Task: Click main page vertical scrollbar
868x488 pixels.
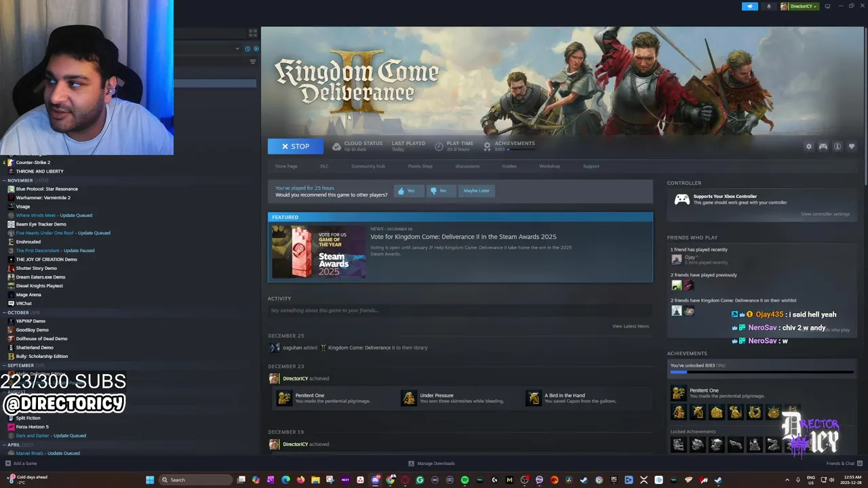Action: (x=865, y=105)
